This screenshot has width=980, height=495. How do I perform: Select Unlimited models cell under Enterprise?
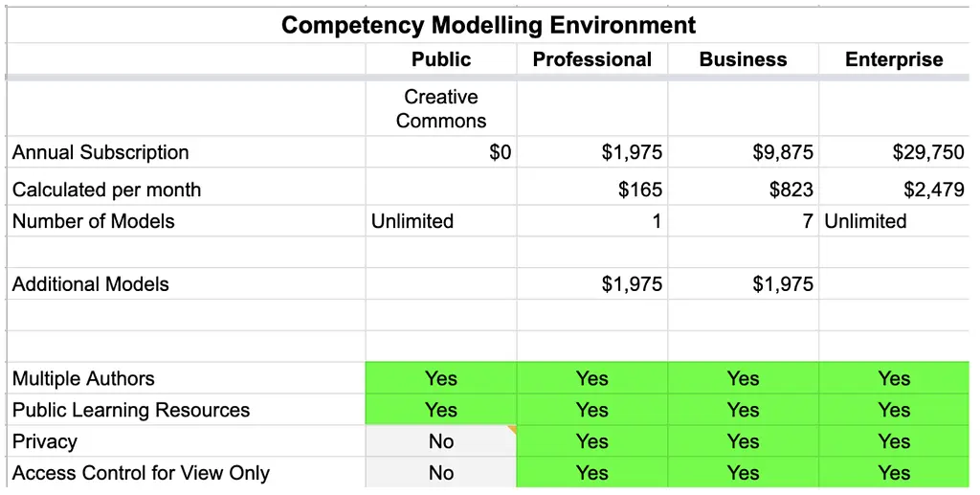894,221
